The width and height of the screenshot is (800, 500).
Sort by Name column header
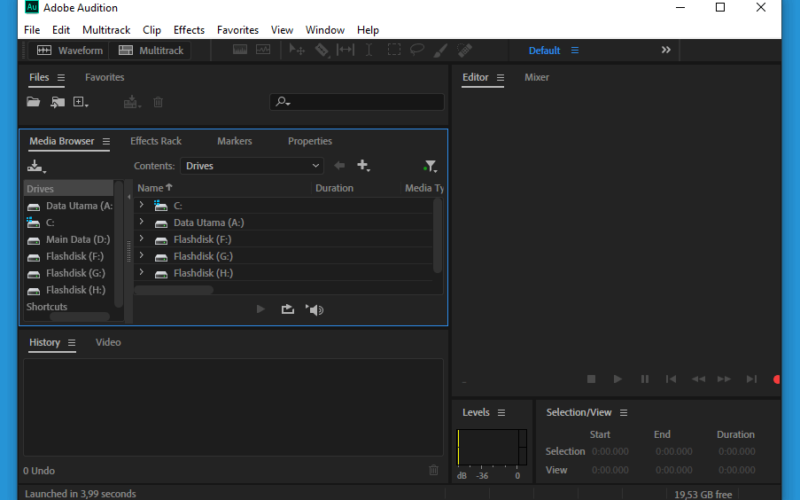[155, 188]
